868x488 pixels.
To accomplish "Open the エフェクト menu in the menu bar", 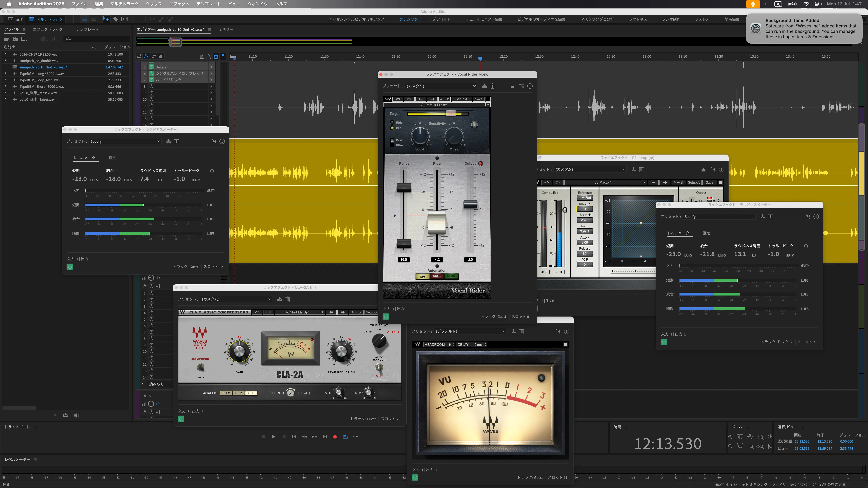I will (179, 4).
